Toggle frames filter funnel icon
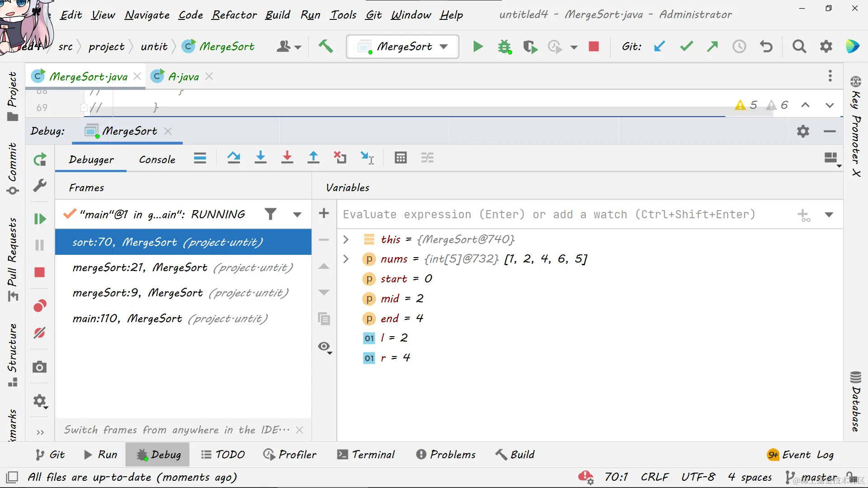Viewport: 868px width, 488px height. click(x=270, y=214)
